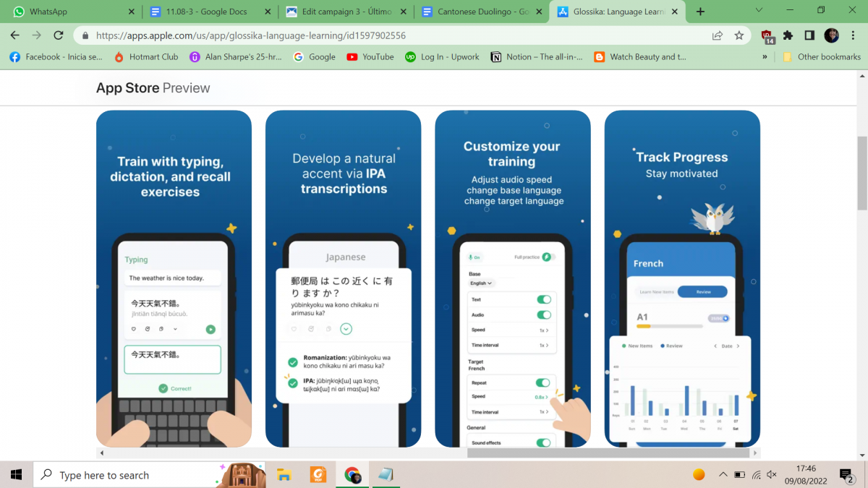Click the page vertical scrollbar
Viewport: 868px width, 488px height.
coord(862,175)
